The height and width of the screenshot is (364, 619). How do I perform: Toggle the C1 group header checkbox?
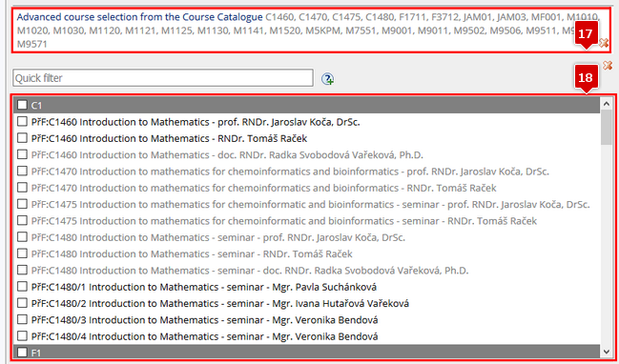tap(23, 105)
